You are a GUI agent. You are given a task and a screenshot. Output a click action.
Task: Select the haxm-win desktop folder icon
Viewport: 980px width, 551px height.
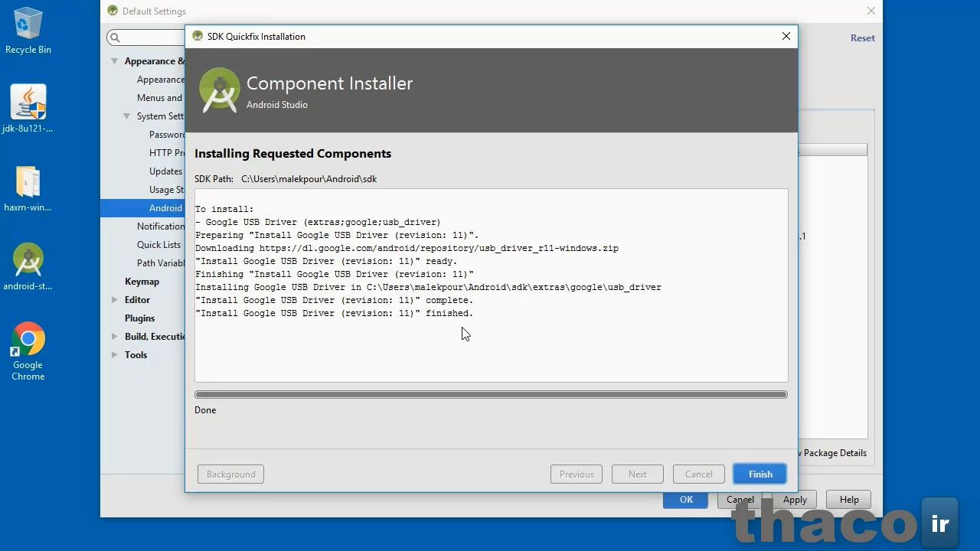point(28,188)
